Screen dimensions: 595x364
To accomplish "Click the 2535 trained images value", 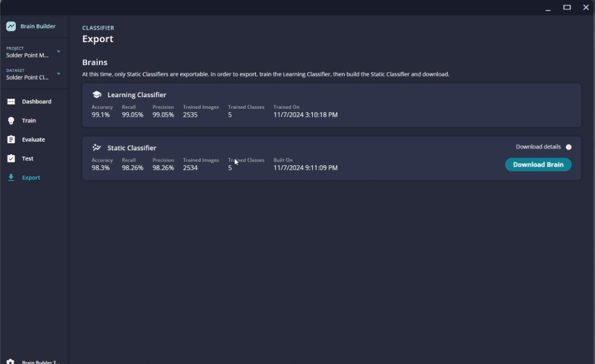I will pos(190,115).
